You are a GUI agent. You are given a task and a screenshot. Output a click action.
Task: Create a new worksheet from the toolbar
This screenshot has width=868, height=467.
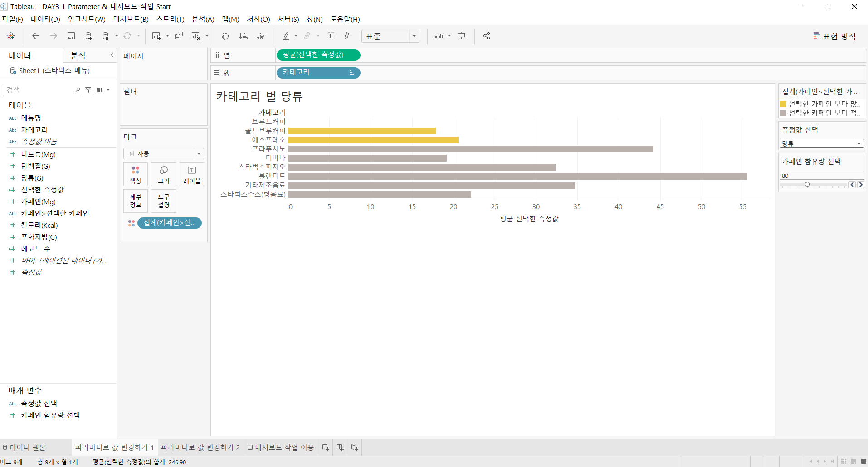point(156,36)
